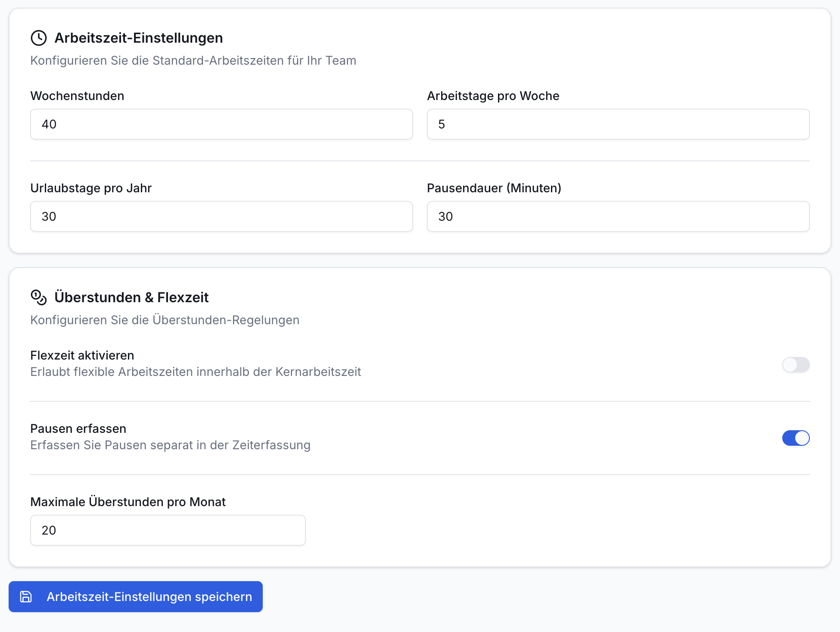Click 'Erlaubt flexible Arbeitszeiten innerhalb der Kernarbeitszeit'

point(196,372)
